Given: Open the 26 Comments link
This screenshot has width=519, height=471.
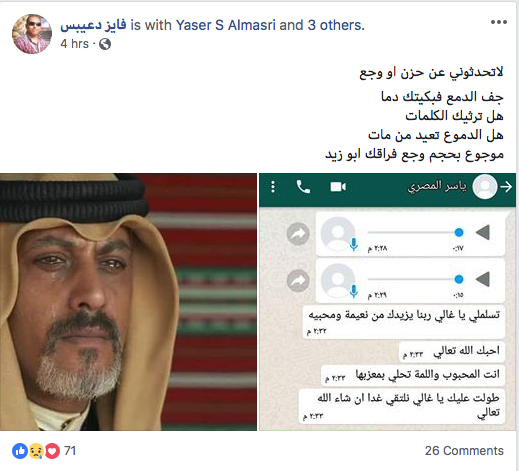Looking at the screenshot, I should coord(464,451).
